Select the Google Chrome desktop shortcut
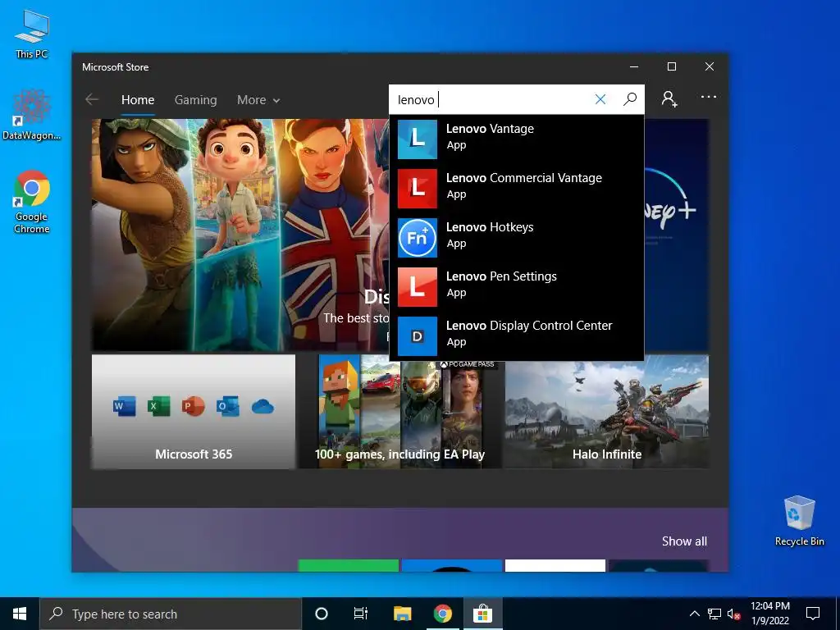The height and width of the screenshot is (630, 840). 32,202
